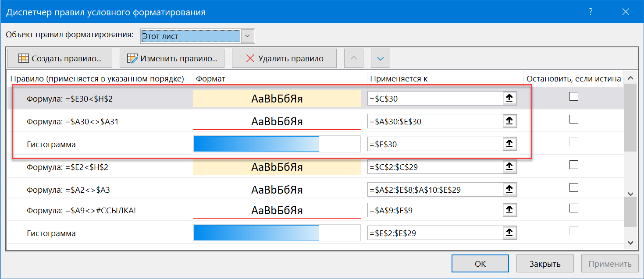The height and width of the screenshot is (279, 644).
Task: Click range selector icon for =$E$2:$E$29
Action: tap(509, 233)
